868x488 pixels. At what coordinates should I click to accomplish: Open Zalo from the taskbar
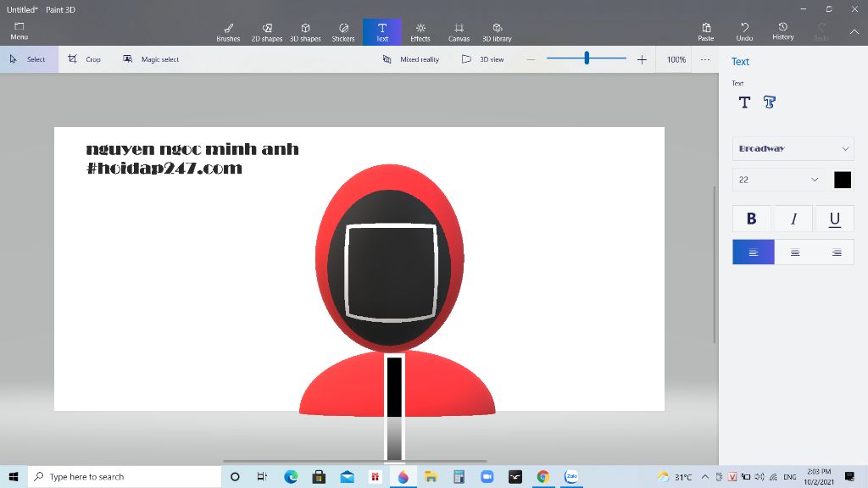571,476
